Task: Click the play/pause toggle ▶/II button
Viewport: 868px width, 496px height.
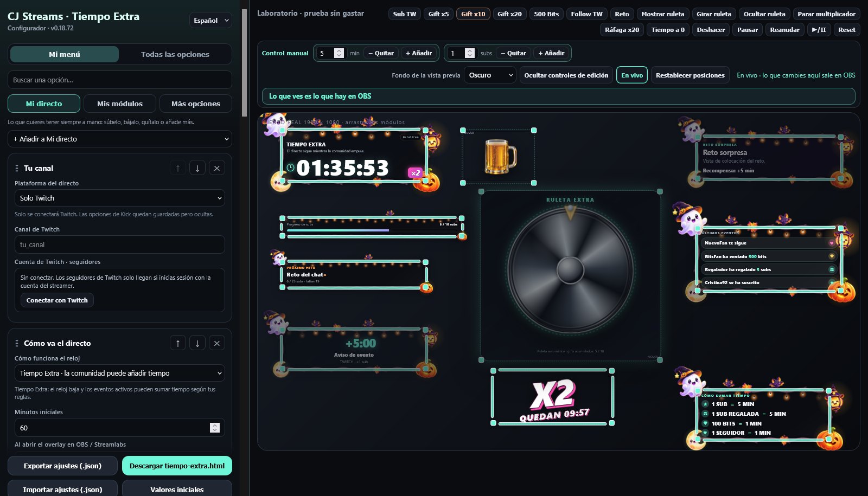Action: pos(819,29)
